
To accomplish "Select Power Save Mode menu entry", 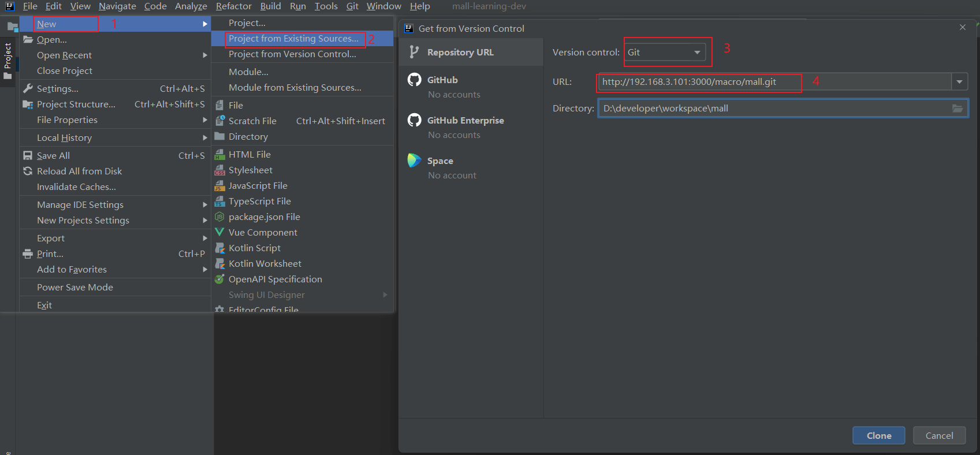I will tap(75, 288).
